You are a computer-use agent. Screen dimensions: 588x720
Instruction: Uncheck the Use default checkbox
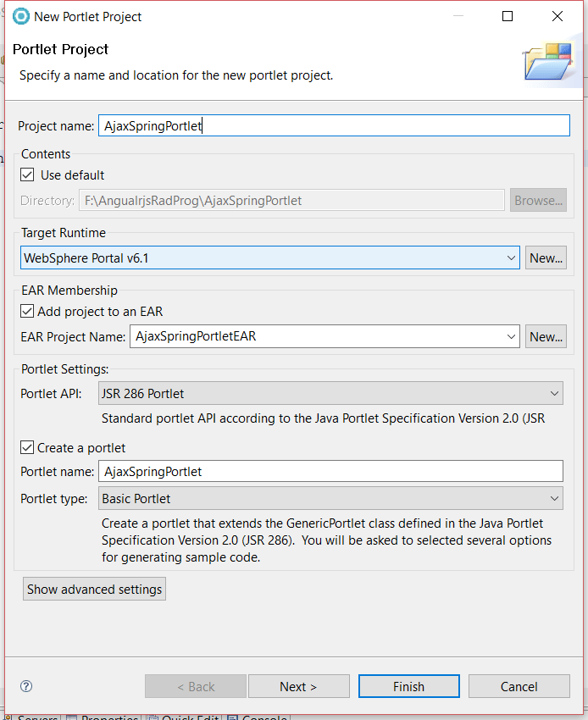28,174
